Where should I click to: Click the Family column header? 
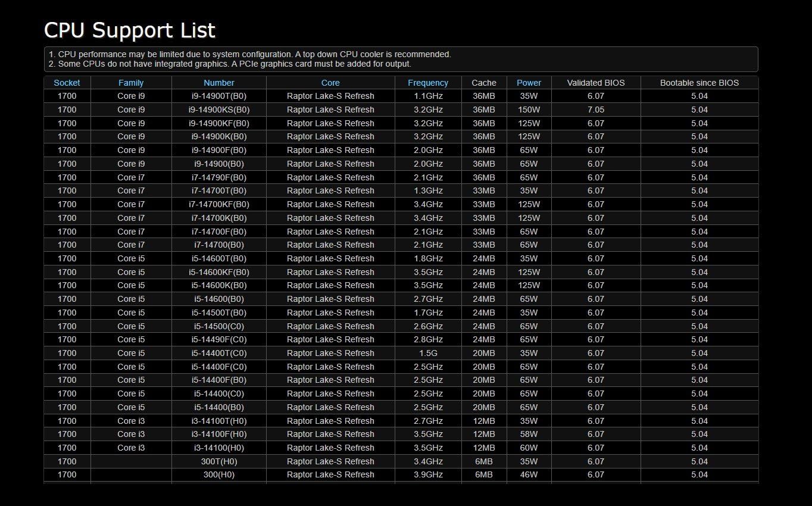coord(131,83)
